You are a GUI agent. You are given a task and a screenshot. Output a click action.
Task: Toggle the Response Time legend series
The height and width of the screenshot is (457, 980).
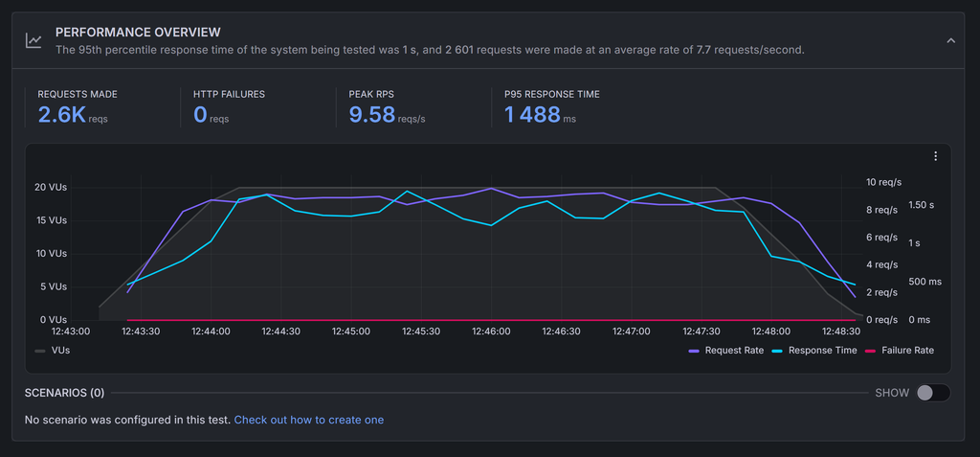point(814,351)
